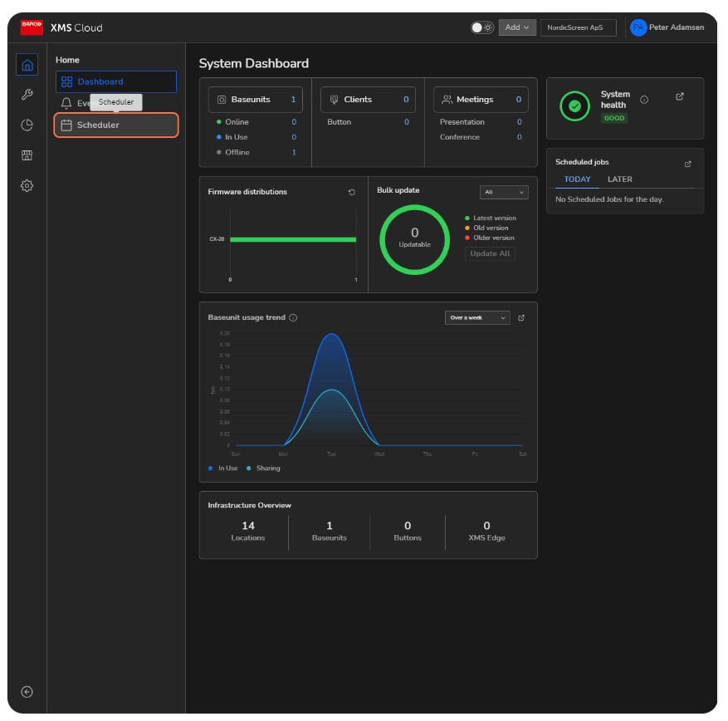Open the pie chart analytics icon
This screenshot has height=721, width=728.
coord(27,125)
